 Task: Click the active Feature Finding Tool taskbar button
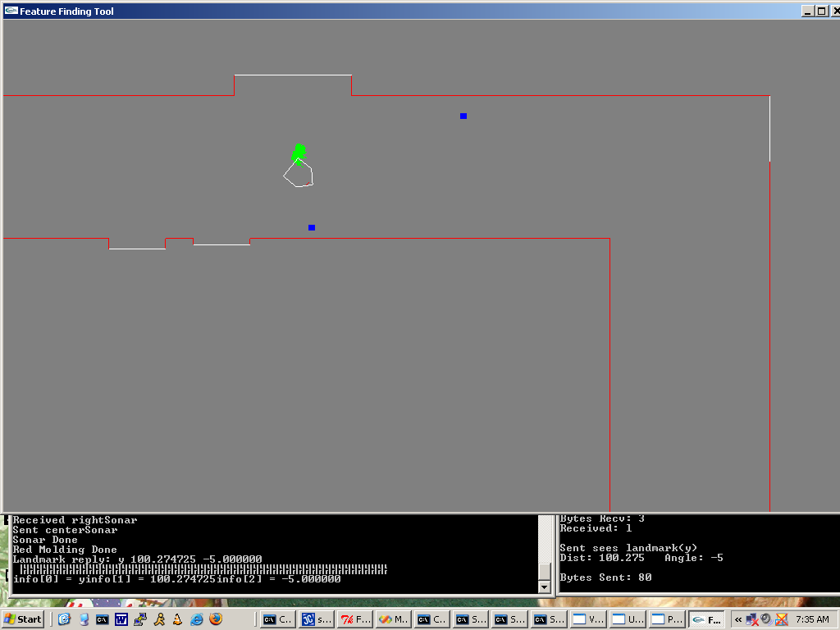706,620
